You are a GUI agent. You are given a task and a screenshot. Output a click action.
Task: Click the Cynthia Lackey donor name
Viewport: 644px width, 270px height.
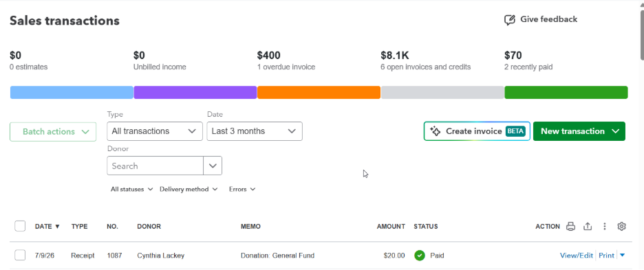click(160, 255)
